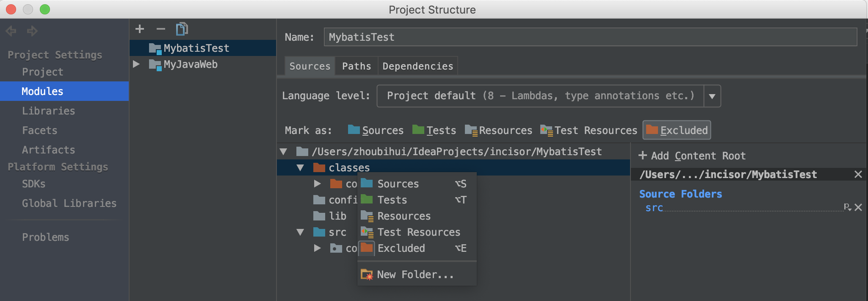Expand the MyJavaWeb module node
Screen dimensions: 868x301
[x=136, y=64]
